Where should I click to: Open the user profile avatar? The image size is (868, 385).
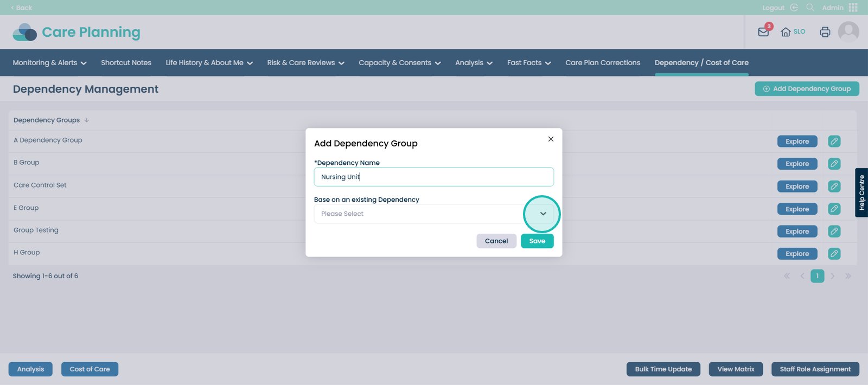coord(848,32)
